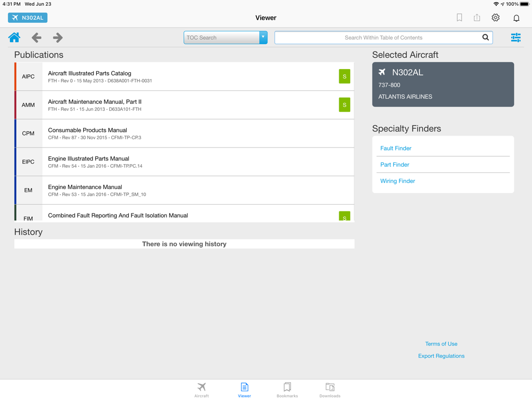Click inside the Search Within Table of Contents field
The width and height of the screenshot is (532, 399).
[383, 37]
